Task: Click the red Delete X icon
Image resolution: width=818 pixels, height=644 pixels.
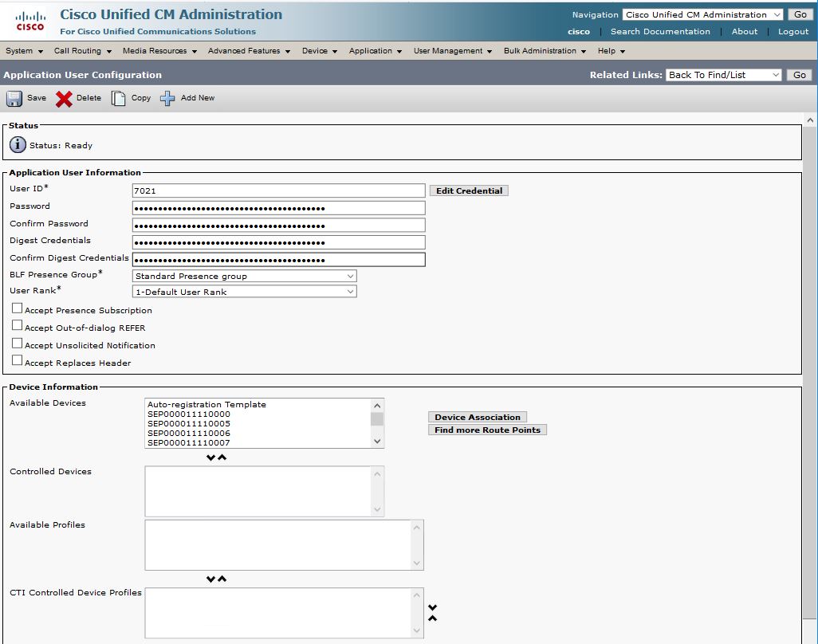Action: (64, 99)
